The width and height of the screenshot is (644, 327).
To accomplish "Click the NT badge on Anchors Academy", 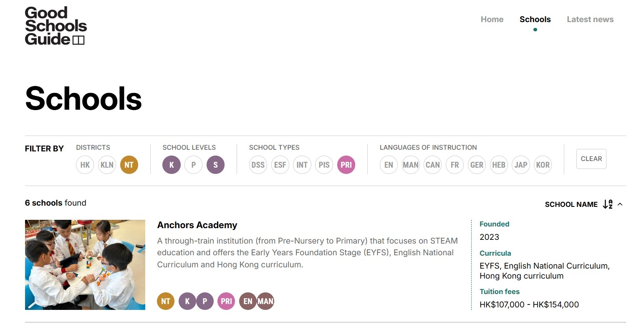I will [x=166, y=301].
